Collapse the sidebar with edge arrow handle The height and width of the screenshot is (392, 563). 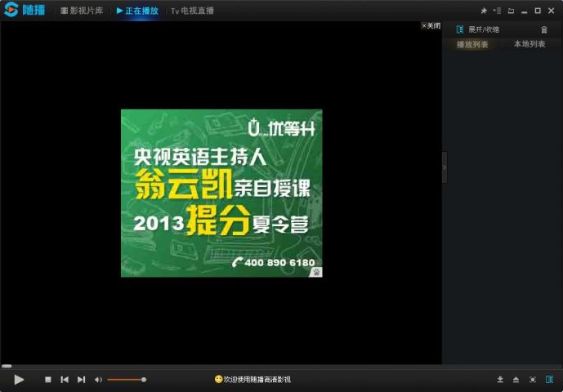[x=445, y=167]
